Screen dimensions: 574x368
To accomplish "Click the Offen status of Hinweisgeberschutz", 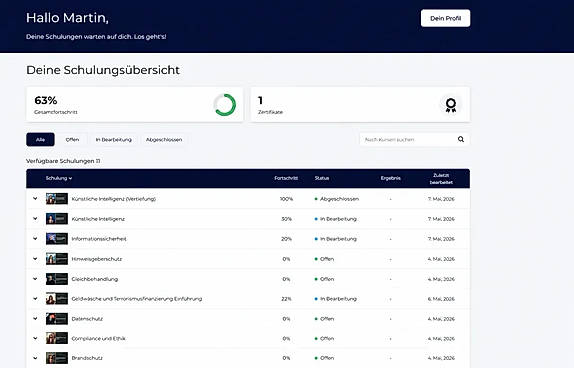I will pos(327,259).
